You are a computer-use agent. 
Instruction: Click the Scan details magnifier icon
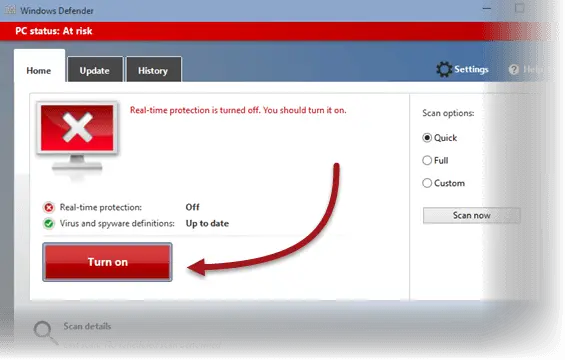coord(45,332)
